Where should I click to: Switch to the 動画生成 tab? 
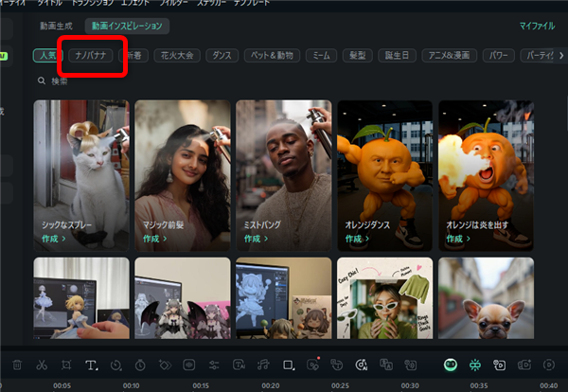coord(56,26)
